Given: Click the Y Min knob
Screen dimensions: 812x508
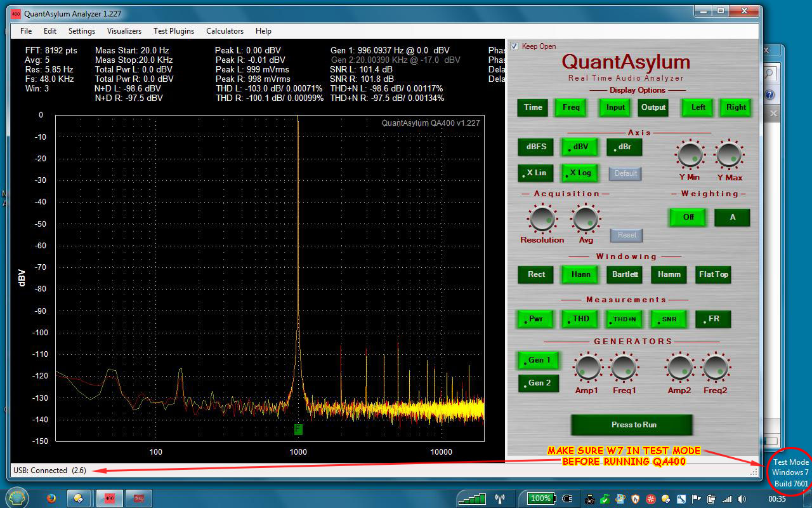Looking at the screenshot, I should [x=690, y=155].
